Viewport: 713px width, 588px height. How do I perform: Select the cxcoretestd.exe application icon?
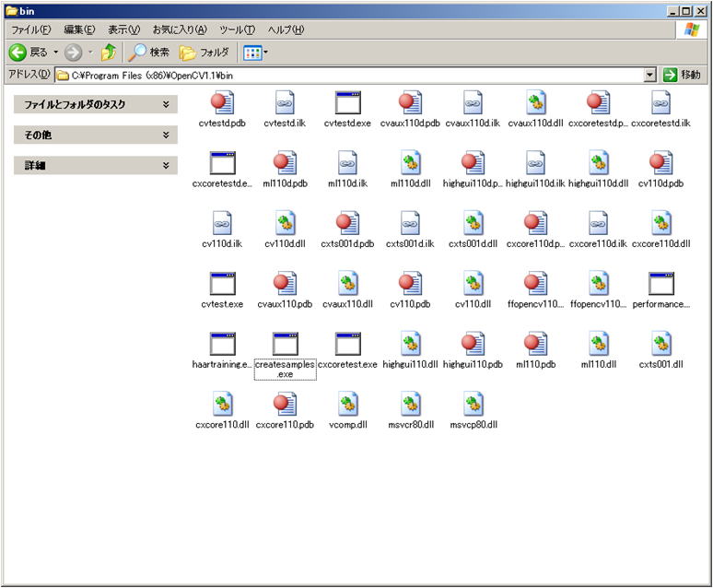pyautogui.click(x=222, y=163)
